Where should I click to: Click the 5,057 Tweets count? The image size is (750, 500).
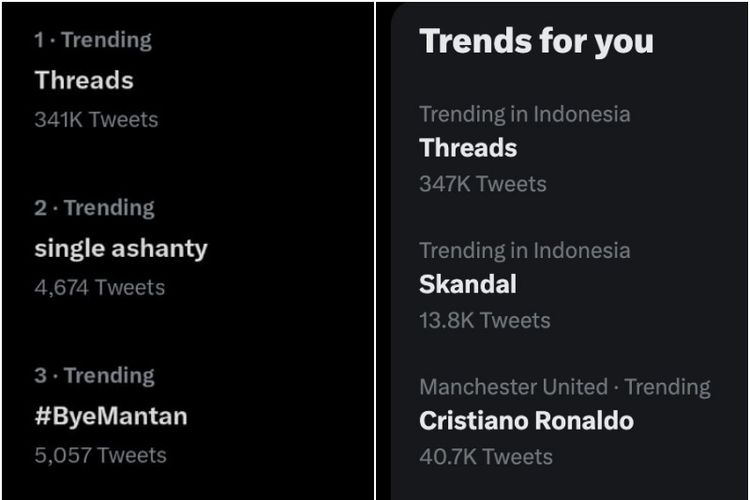[x=100, y=455]
